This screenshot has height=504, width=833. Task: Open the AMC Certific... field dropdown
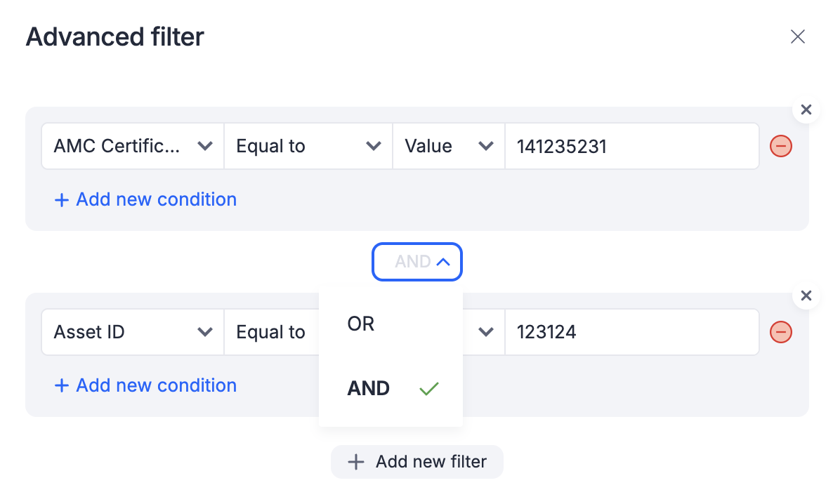point(133,146)
